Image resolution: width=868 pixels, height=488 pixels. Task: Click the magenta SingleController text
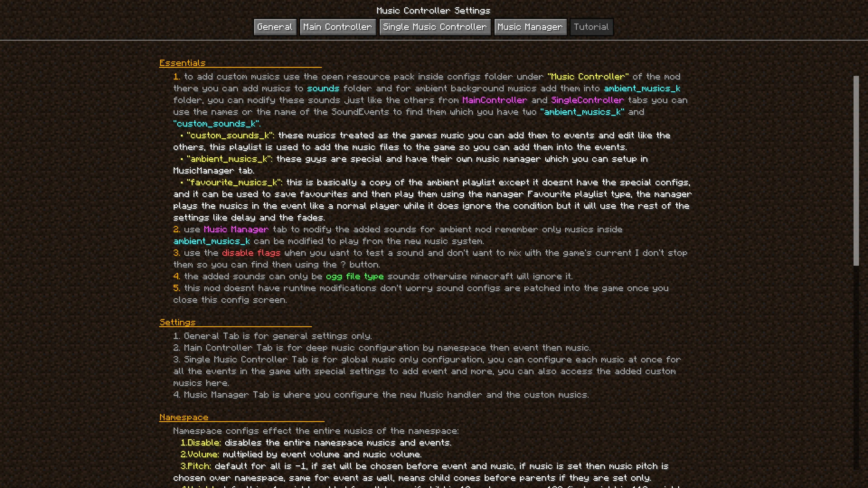click(x=588, y=100)
